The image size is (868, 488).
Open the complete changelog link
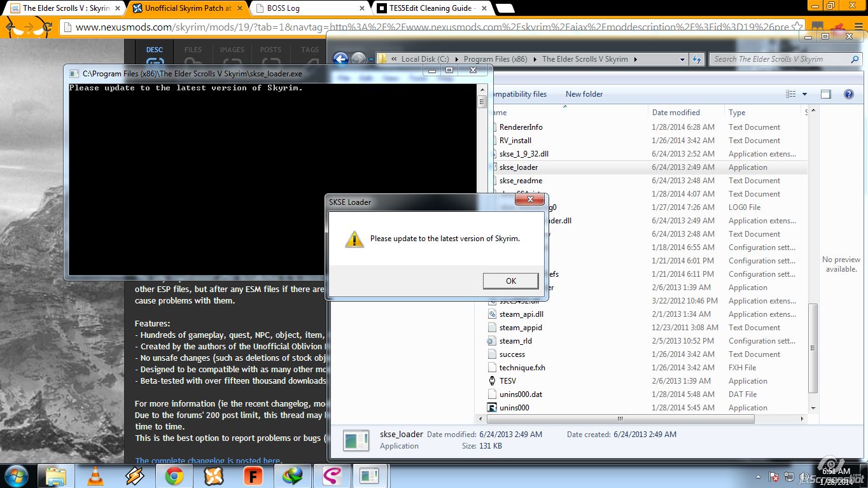pos(207,461)
